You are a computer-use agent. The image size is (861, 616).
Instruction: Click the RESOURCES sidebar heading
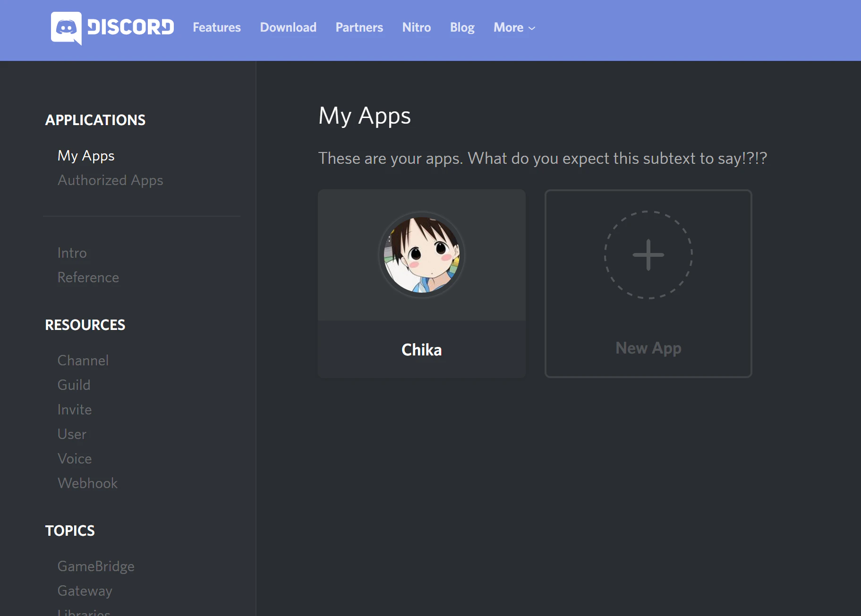[85, 325]
